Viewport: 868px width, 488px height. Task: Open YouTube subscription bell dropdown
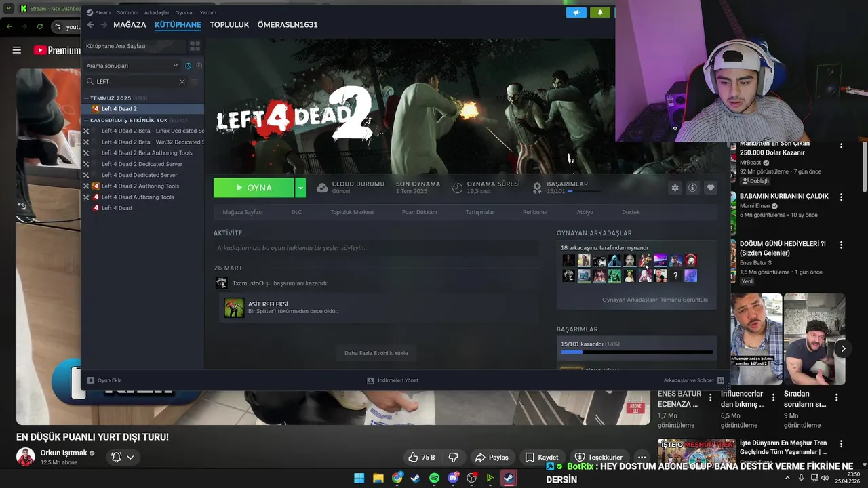(x=123, y=457)
